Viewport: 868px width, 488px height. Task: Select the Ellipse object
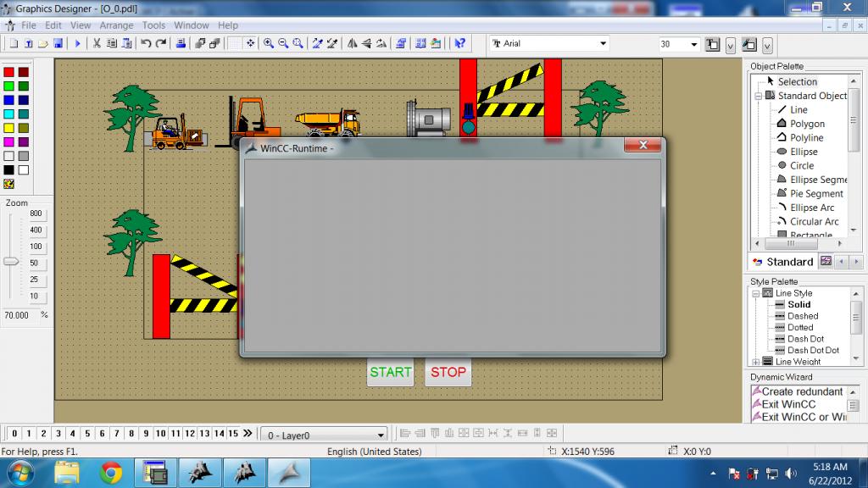pyautogui.click(x=804, y=152)
